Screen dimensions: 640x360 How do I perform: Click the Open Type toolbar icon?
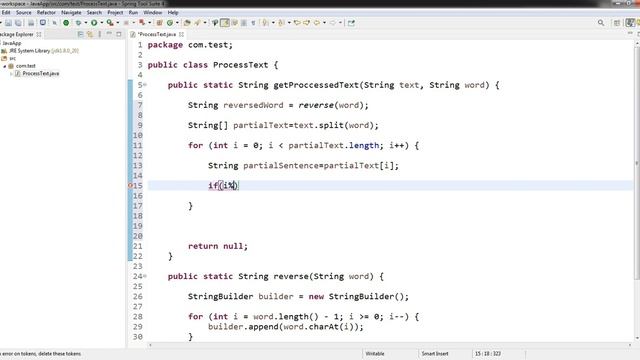tap(187, 23)
